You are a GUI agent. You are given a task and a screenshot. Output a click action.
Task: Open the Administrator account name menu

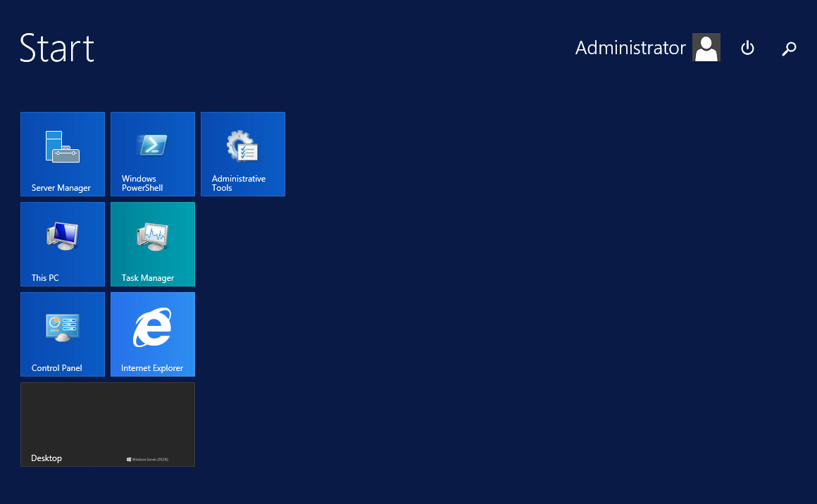[x=630, y=48]
